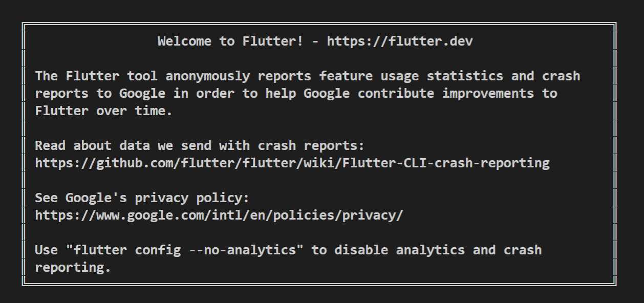The width and height of the screenshot is (644, 303).
Task: Click the "Welcome to Flutter!" heading text
Action: coord(230,41)
